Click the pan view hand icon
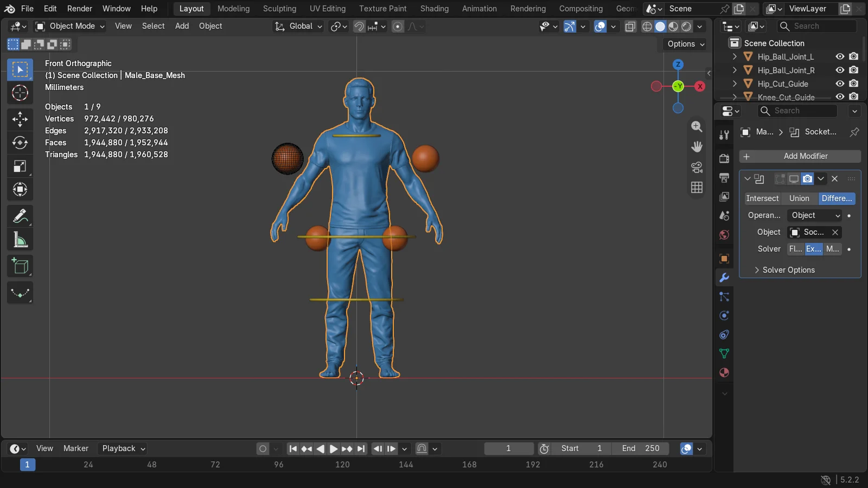Screen dimensions: 868x488 [697, 147]
